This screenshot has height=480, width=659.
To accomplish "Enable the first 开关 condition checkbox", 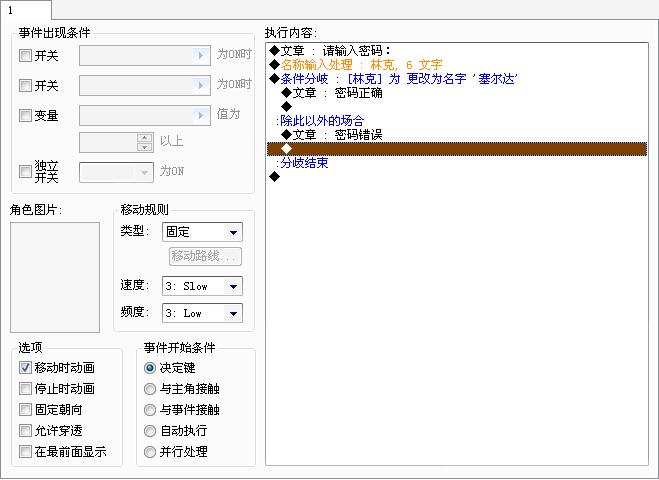I will coord(25,55).
